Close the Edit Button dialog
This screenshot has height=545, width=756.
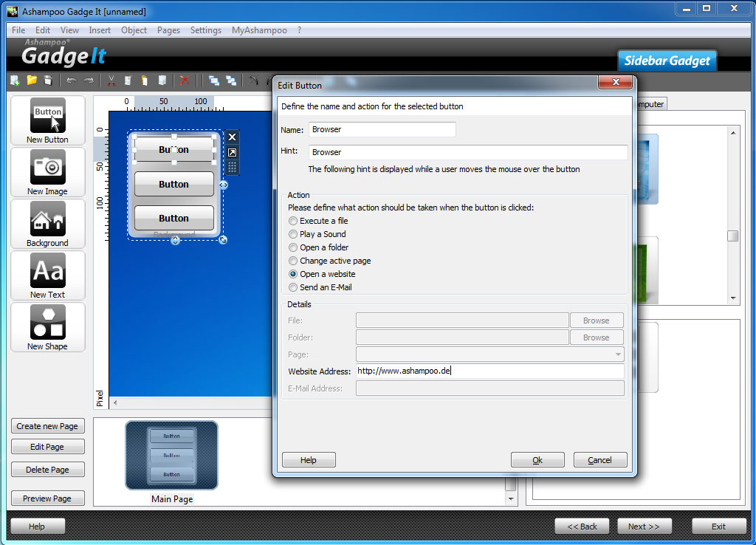tap(615, 83)
